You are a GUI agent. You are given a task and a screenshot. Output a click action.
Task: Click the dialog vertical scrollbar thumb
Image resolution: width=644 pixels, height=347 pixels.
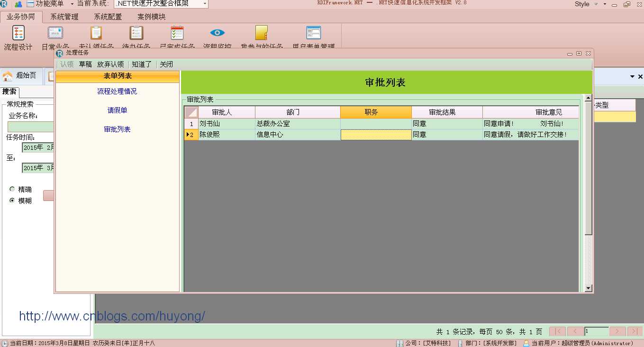coord(589,168)
